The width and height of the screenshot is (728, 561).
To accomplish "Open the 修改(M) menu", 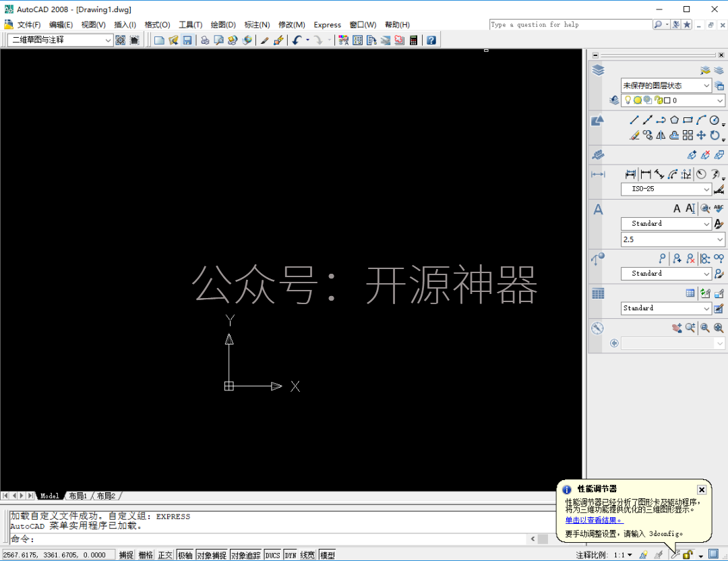I will point(292,25).
